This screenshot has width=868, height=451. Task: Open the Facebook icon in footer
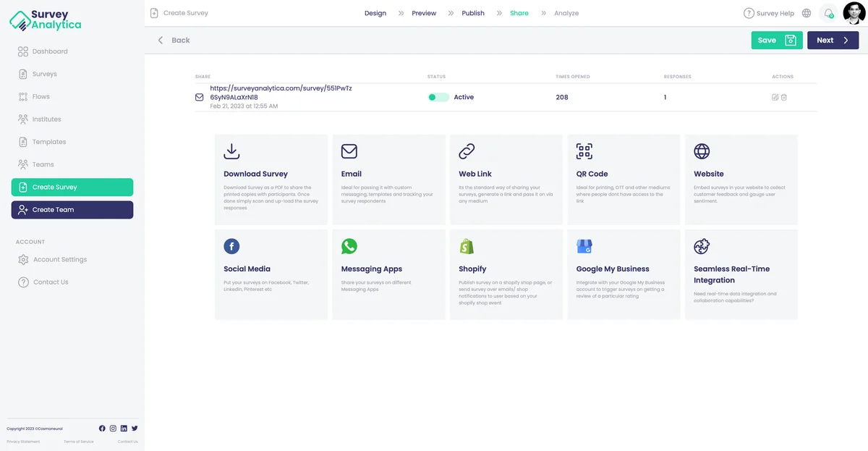pyautogui.click(x=102, y=429)
